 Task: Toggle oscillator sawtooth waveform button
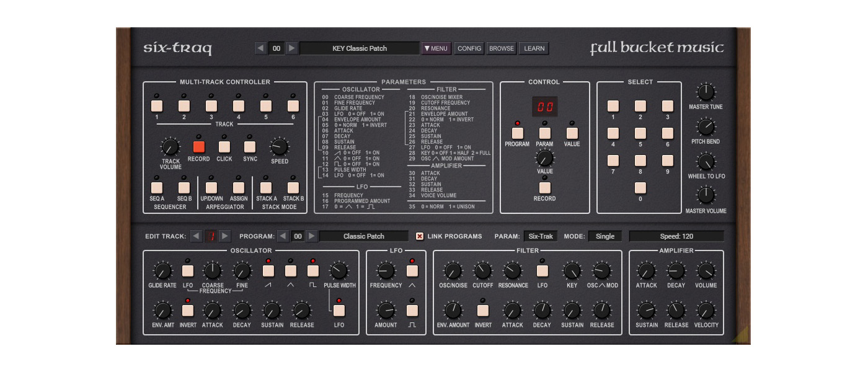(268, 271)
